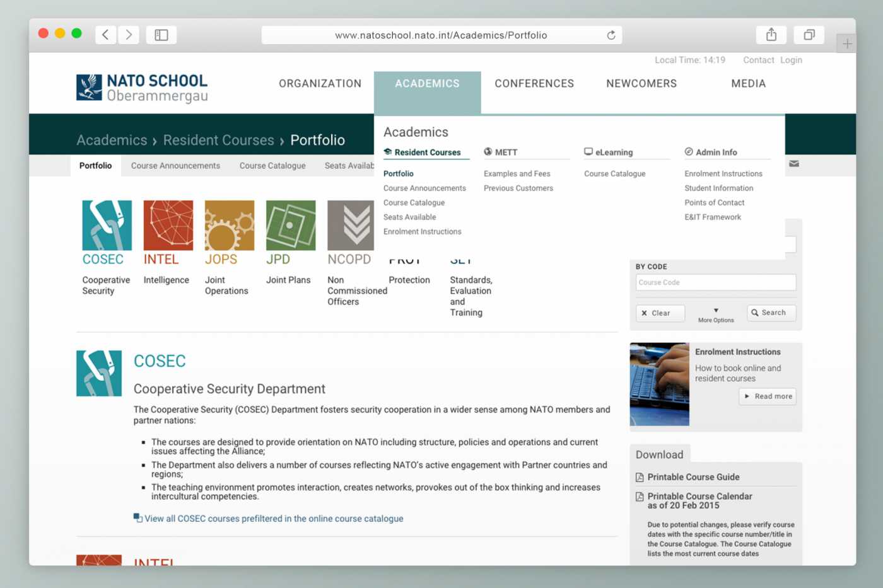Go back with the browser back arrow
Viewport: 883px width, 588px height.
pos(105,35)
